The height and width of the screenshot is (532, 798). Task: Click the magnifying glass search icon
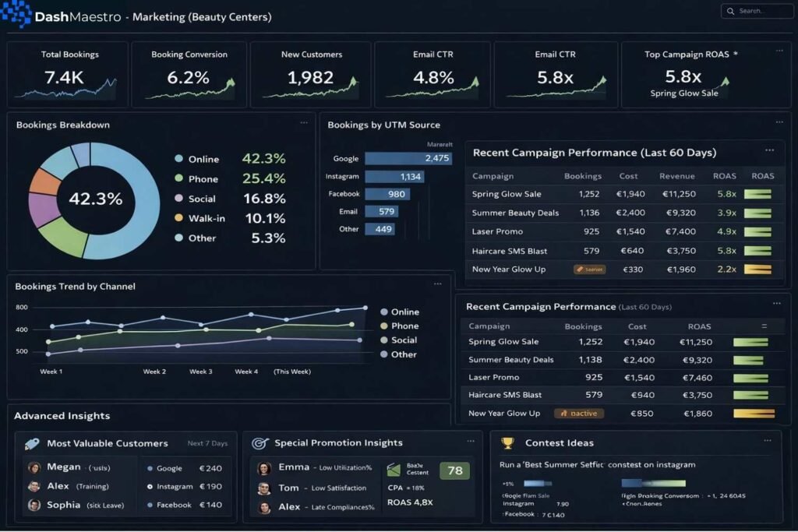pyautogui.click(x=730, y=12)
